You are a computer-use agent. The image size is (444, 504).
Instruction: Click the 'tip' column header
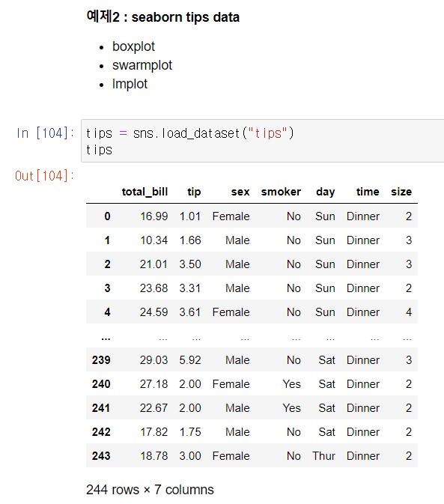pos(194,192)
